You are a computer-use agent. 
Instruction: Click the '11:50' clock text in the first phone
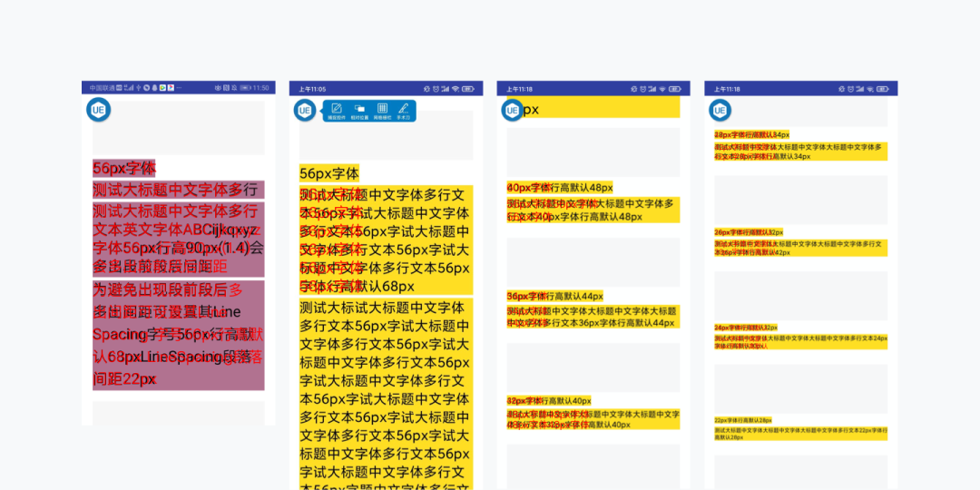point(261,88)
